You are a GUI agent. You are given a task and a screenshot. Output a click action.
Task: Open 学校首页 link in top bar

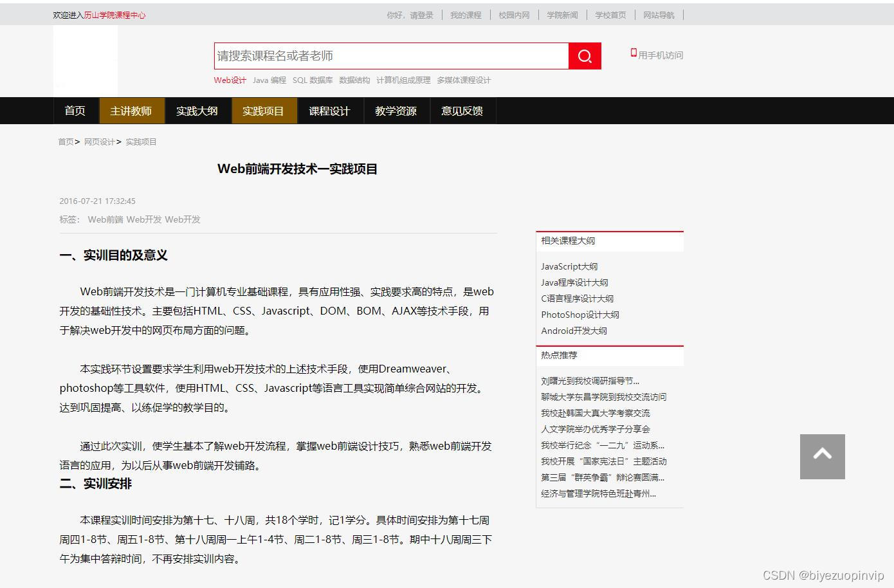(x=610, y=15)
